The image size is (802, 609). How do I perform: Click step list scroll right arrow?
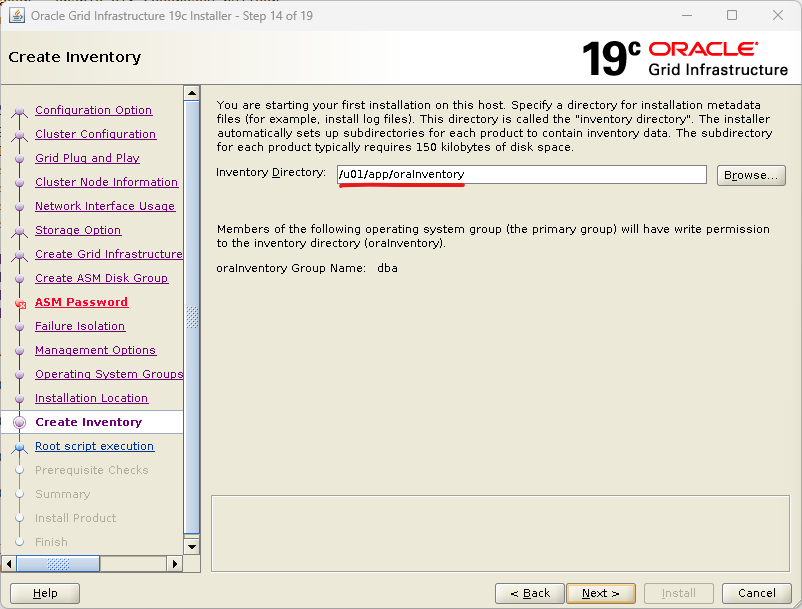pos(175,564)
